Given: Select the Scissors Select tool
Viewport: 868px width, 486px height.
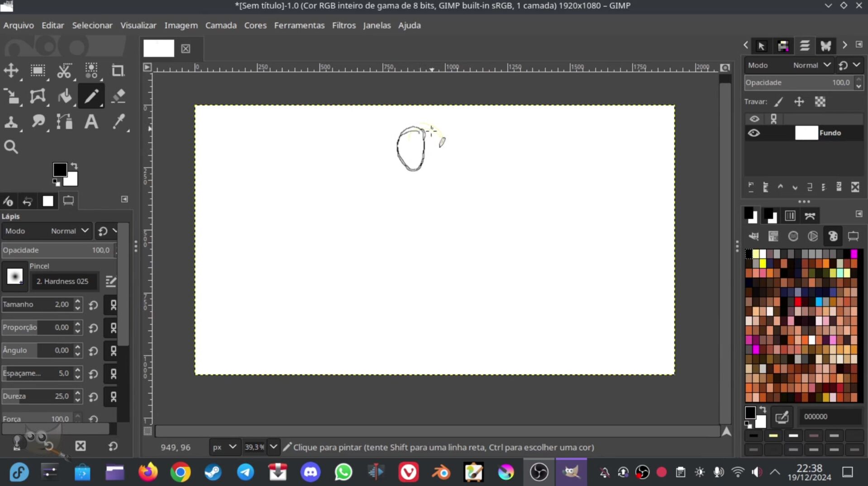Looking at the screenshot, I should click(64, 70).
